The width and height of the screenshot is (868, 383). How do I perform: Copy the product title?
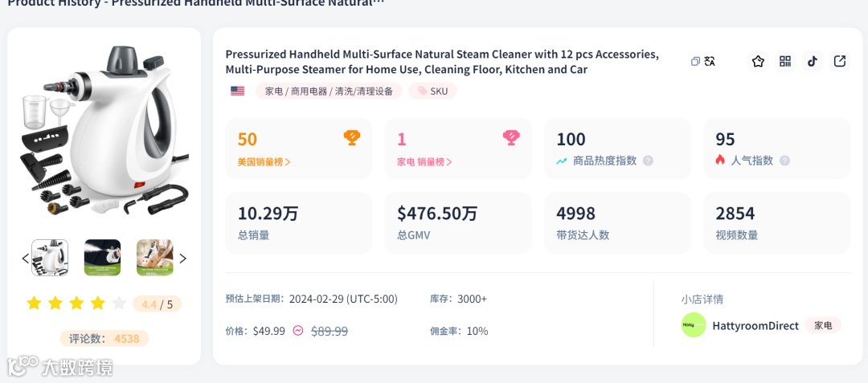(695, 62)
